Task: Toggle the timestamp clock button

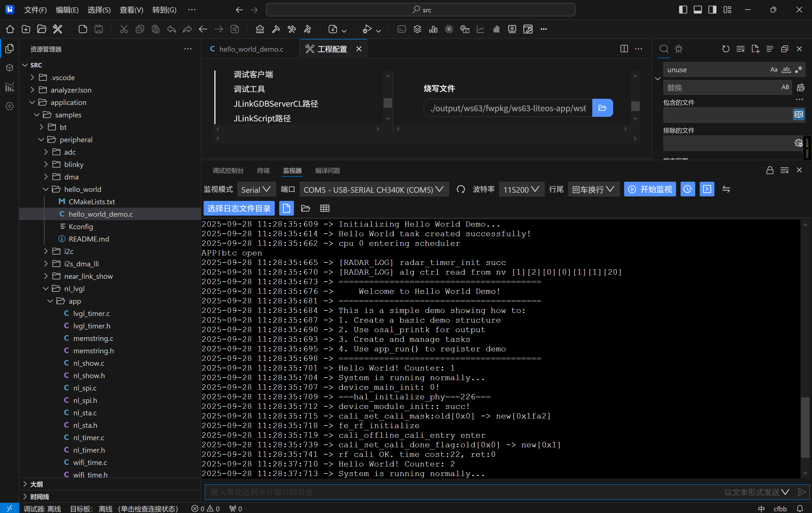Action: (688, 189)
